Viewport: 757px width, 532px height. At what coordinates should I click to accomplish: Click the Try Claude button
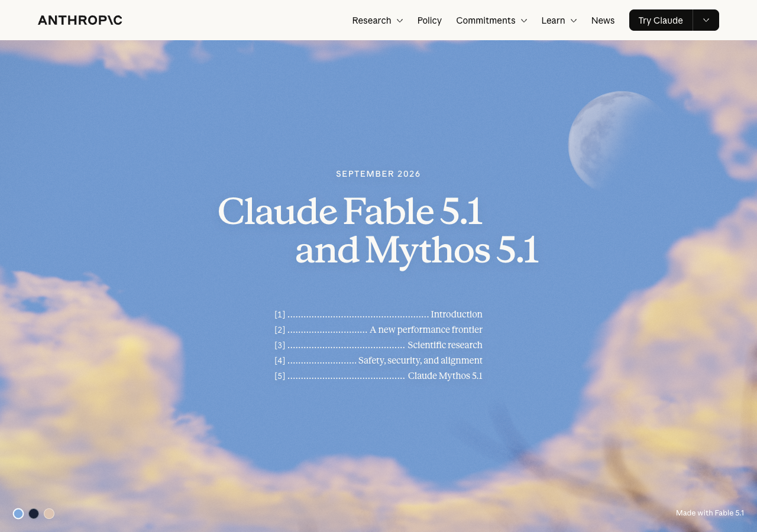click(x=661, y=20)
